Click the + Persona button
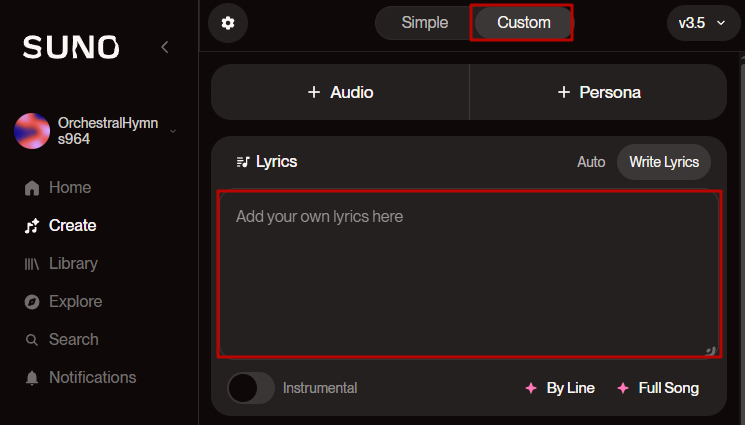Image resolution: width=745 pixels, height=425 pixels. [598, 92]
